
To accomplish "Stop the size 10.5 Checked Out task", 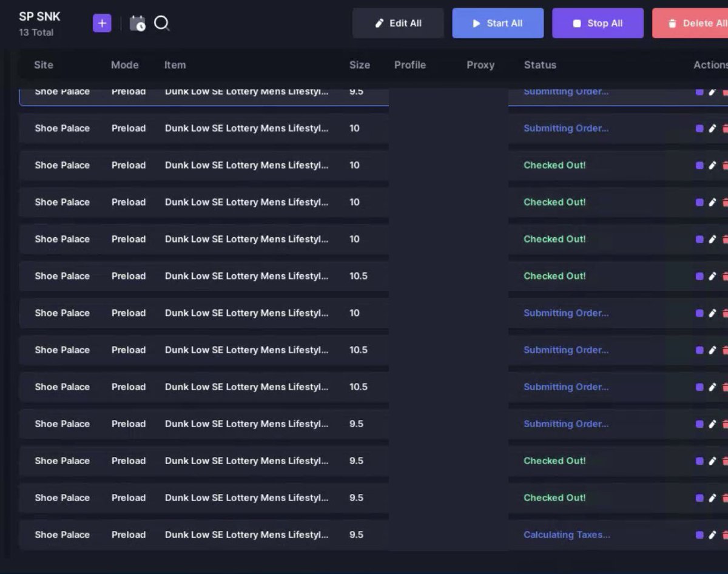I will click(x=699, y=276).
